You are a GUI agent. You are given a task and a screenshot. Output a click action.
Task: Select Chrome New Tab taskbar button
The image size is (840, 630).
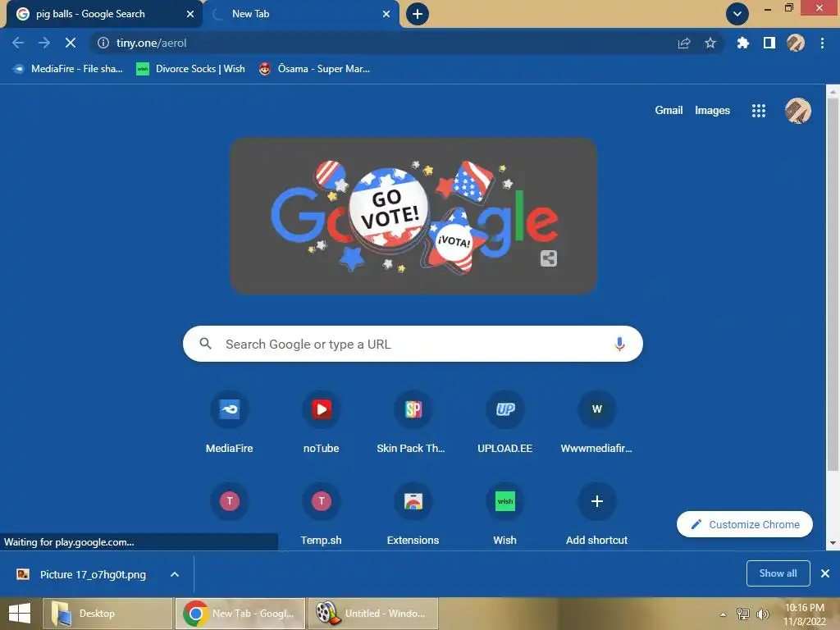240,614
